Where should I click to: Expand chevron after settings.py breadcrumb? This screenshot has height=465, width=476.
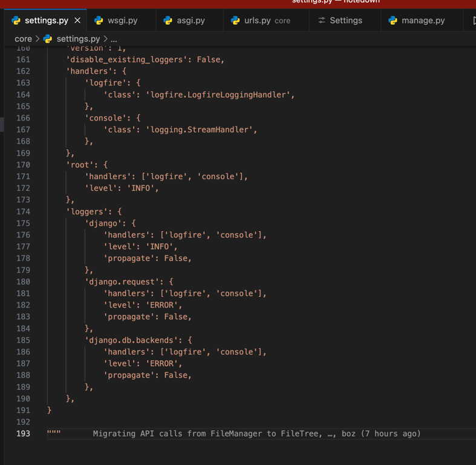[105, 39]
